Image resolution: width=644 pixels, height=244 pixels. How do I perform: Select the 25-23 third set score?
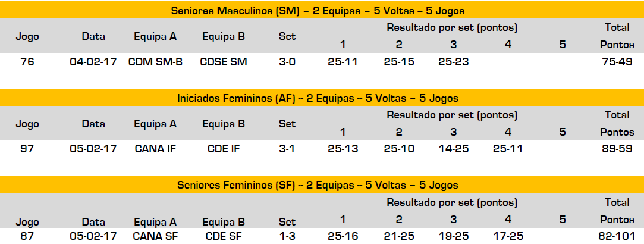pyautogui.click(x=453, y=61)
